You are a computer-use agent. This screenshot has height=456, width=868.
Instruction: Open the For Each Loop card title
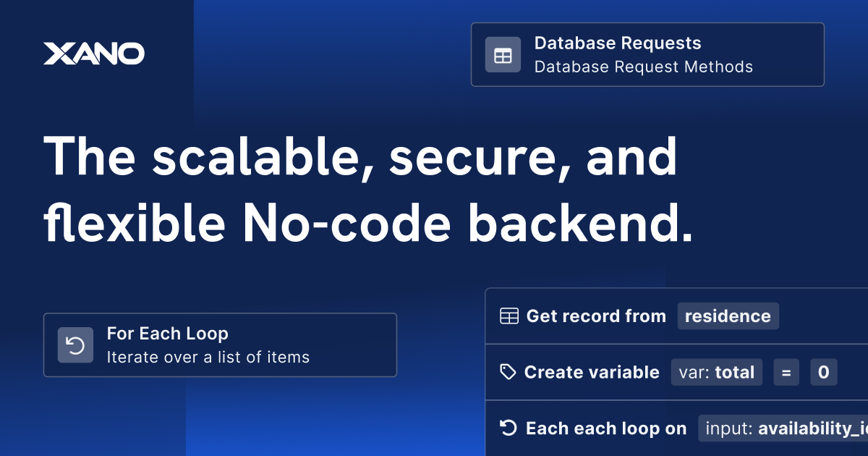(x=167, y=334)
